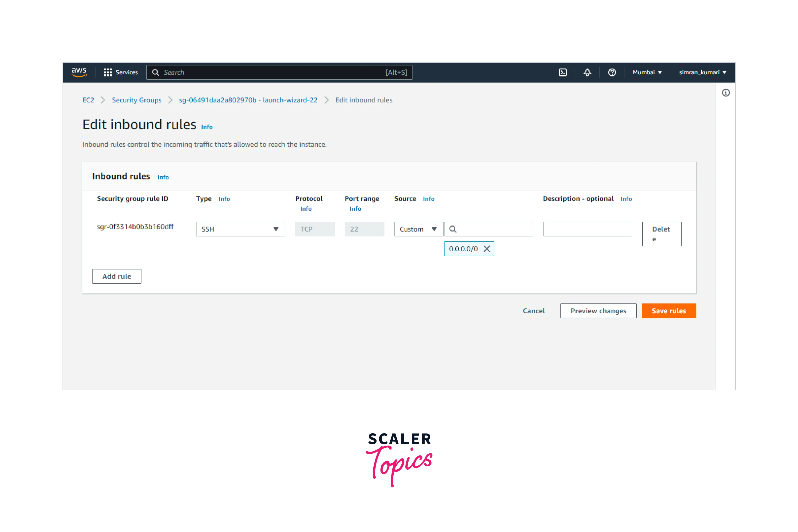This screenshot has width=798, height=532.
Task: Click the Add rule button
Action: coord(116,276)
